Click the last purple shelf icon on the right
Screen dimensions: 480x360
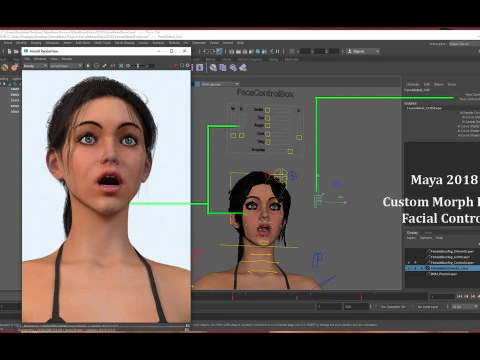tap(243, 68)
